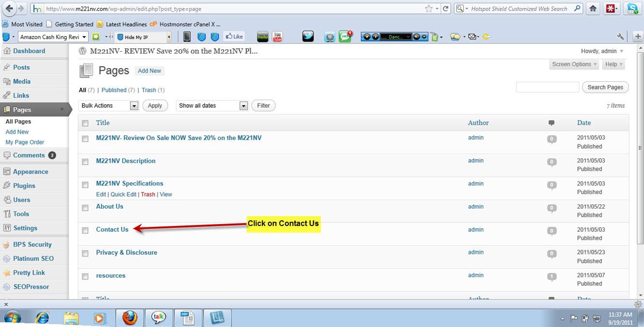Open the Hulu toolbar shortcut
Screen dimensions: 644x327
[x=262, y=37]
